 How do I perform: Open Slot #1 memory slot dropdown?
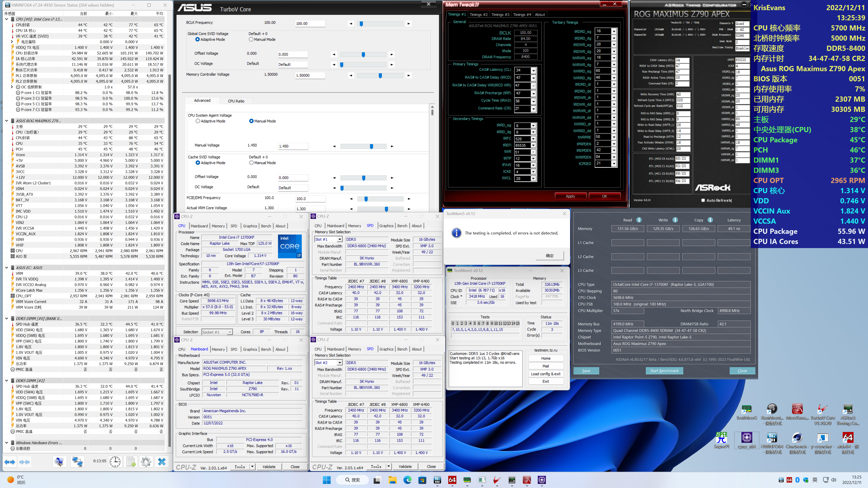point(340,239)
